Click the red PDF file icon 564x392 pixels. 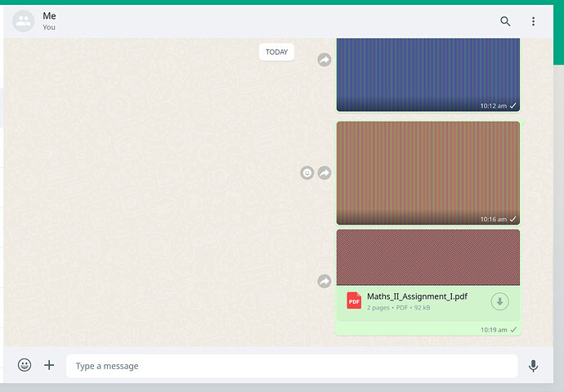pyautogui.click(x=354, y=301)
